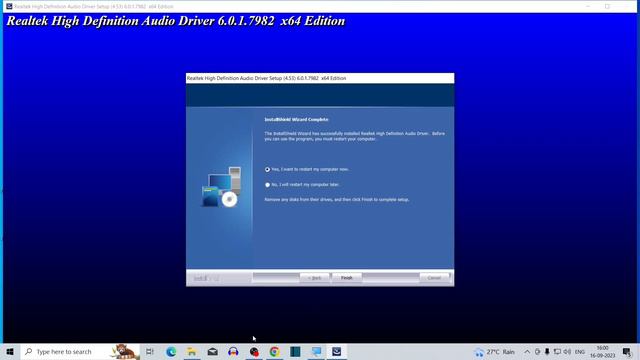Open the taskbar clock and date
This screenshot has height=360, width=640.
(602, 351)
